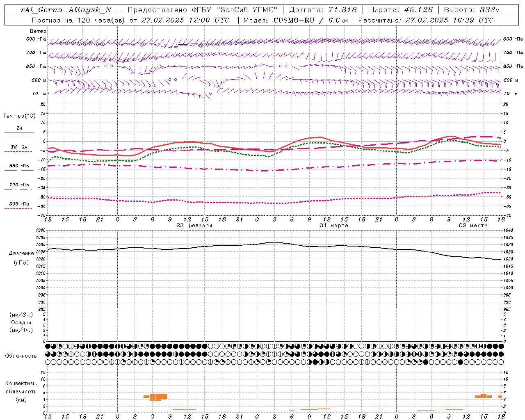Screen dimensions: 525x420
Task: Select the text ФГБУ "ЗапСиб УГМС"
Action: click(235, 10)
